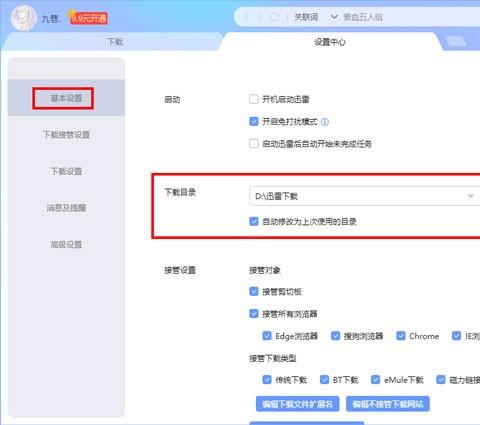Untick the 接管剪切板 checkbox

pos(254,291)
